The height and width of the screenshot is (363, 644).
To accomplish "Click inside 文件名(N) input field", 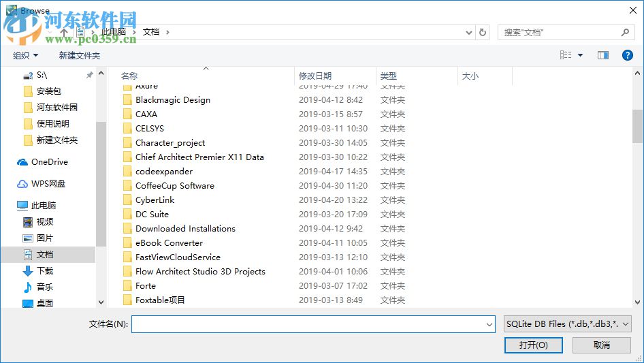I will 313,324.
